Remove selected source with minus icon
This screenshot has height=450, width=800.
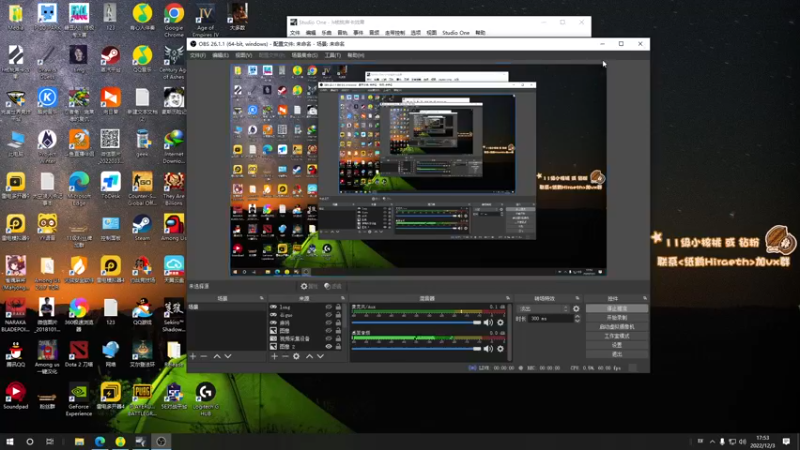(285, 356)
